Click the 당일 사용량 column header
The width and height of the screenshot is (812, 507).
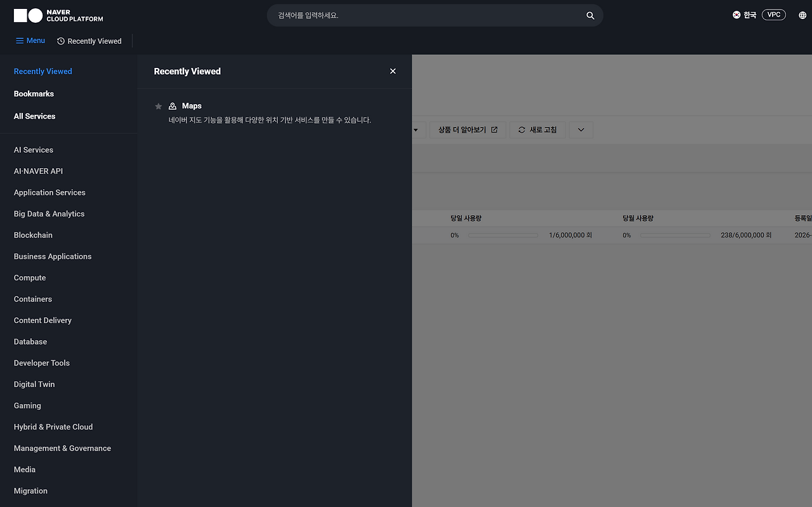click(x=466, y=218)
